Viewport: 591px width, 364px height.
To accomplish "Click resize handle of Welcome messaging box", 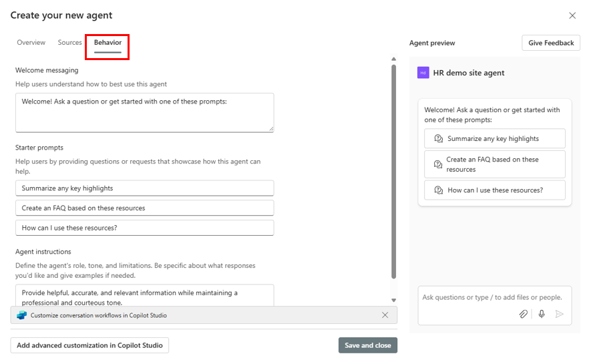I will coord(271,129).
